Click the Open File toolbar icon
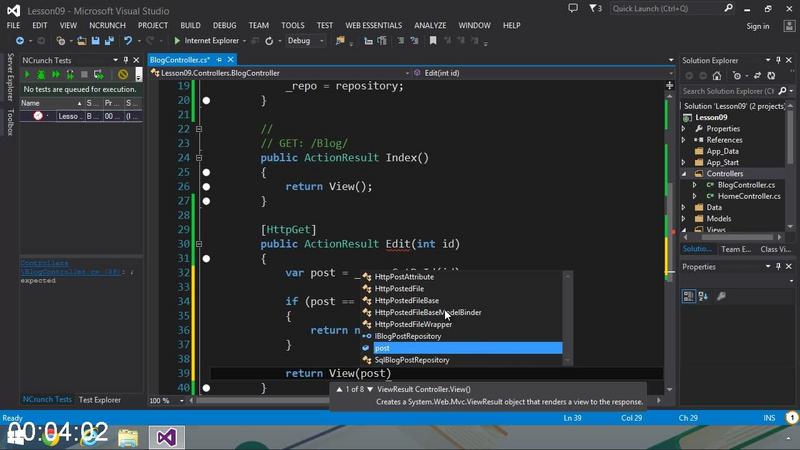Image resolution: width=800 pixels, height=450 pixels. click(x=82, y=41)
